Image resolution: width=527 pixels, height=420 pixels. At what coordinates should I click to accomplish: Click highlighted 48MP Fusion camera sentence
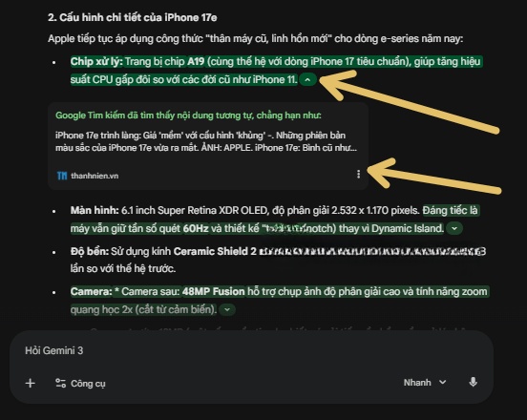click(279, 301)
